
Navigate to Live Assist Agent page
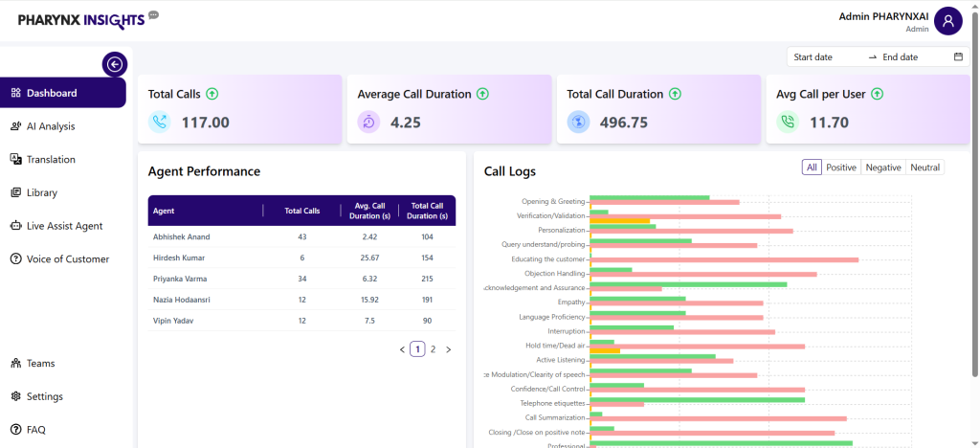(x=64, y=226)
